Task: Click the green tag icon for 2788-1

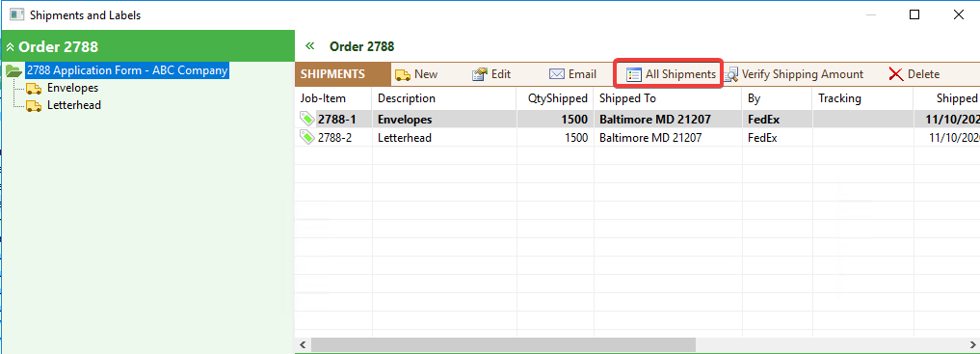Action: 307,120
